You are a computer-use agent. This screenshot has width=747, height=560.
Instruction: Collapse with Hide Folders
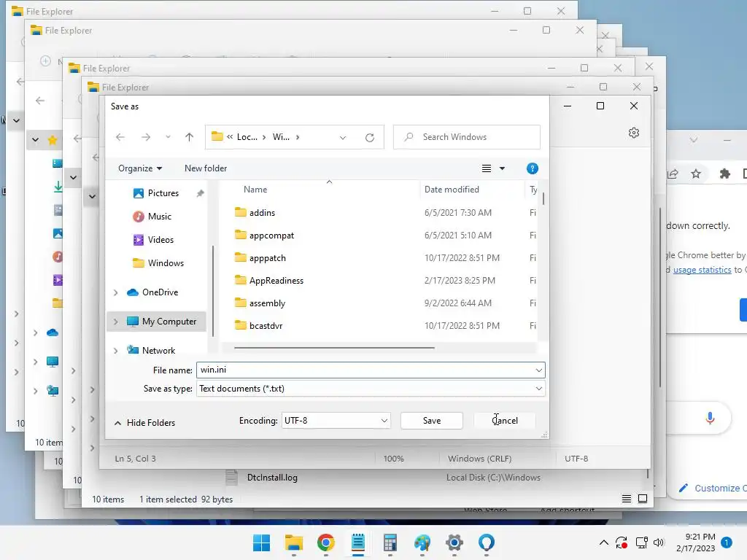145,423
